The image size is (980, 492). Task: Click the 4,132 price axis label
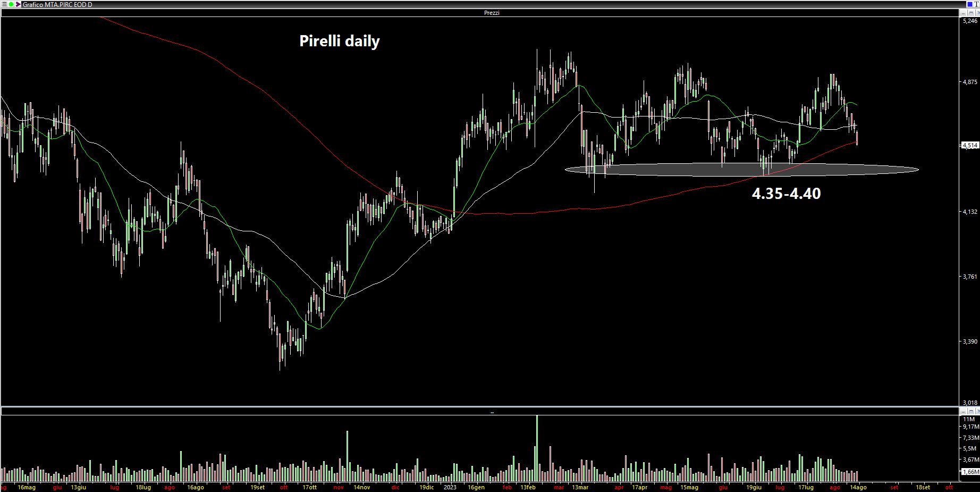click(x=970, y=212)
